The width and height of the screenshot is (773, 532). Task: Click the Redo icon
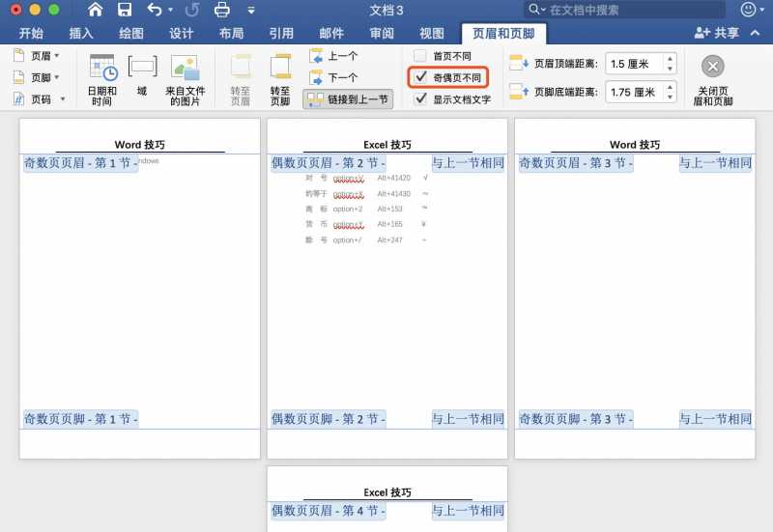[191, 10]
